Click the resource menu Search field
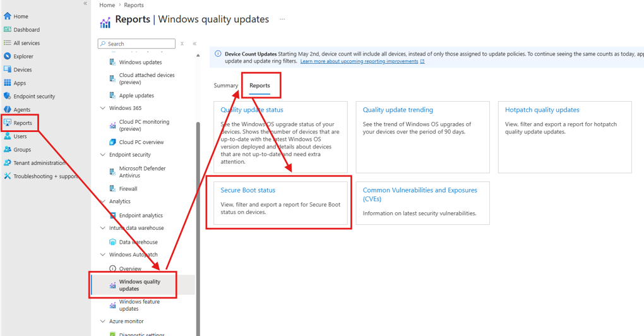This screenshot has height=336, width=644. point(137,44)
